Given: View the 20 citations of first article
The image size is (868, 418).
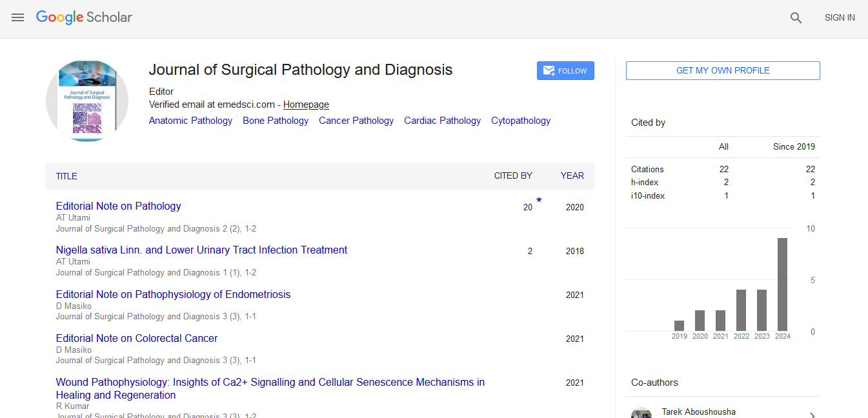Looking at the screenshot, I should 527,208.
